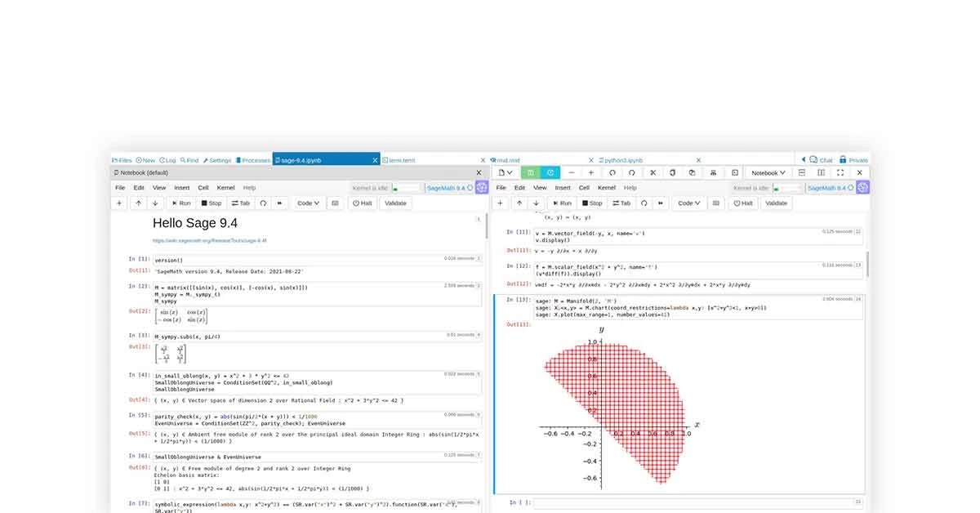
Task: Run the current cell with the Run icon
Action: click(x=180, y=203)
